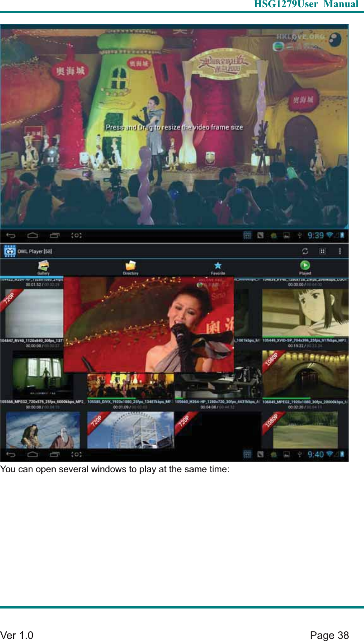Screen dimensions: 364x641
Task: Select 105449_XVID-SP_704x396_25fps file name
Action: 305,340
